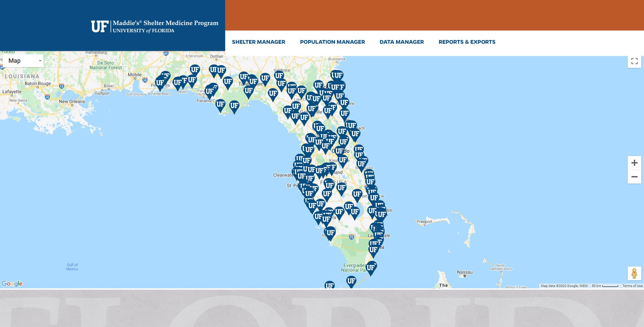Click the Map data ©2020 Google, INEGI text

click(x=564, y=286)
